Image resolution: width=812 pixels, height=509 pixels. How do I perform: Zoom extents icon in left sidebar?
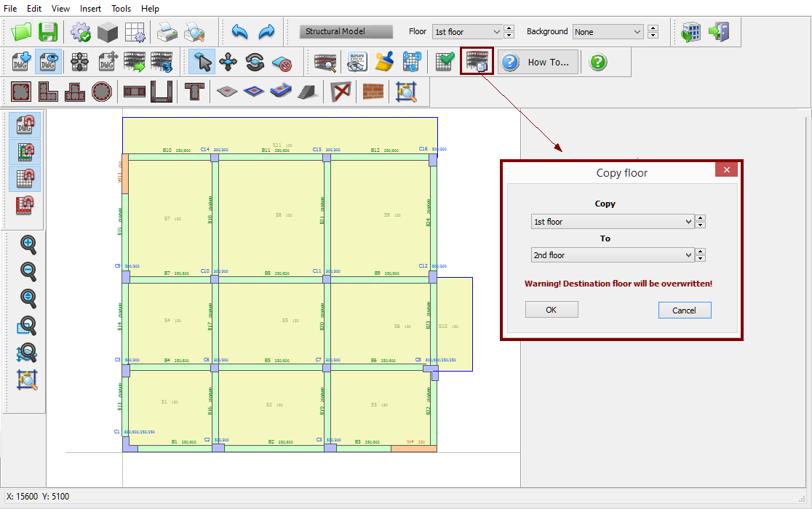click(27, 380)
